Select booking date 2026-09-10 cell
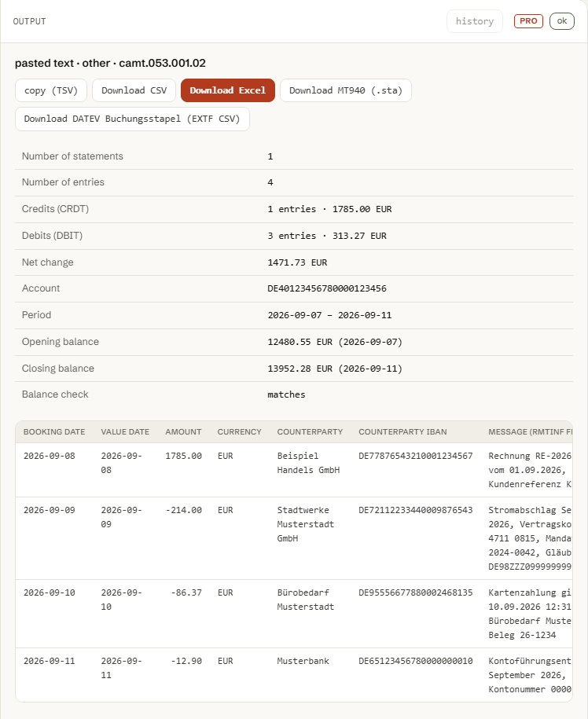Viewport: 588px width, 719px height. point(49,592)
